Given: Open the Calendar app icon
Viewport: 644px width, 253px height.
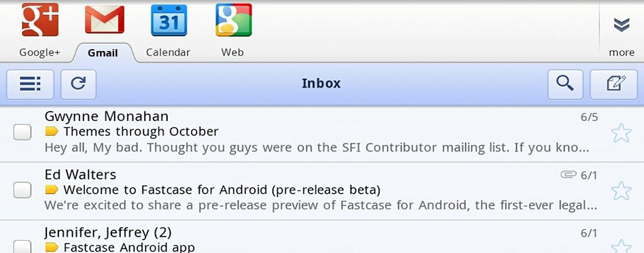Looking at the screenshot, I should (x=168, y=20).
